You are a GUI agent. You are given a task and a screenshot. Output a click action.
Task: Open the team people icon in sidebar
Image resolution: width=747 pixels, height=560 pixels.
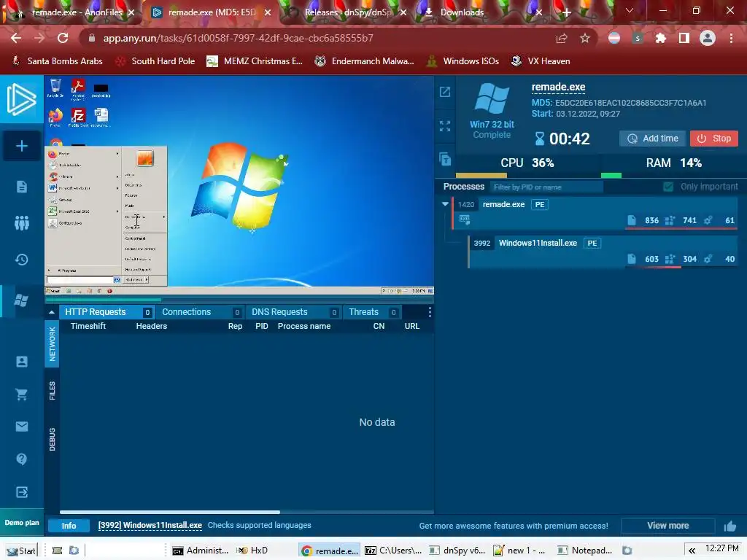click(21, 222)
